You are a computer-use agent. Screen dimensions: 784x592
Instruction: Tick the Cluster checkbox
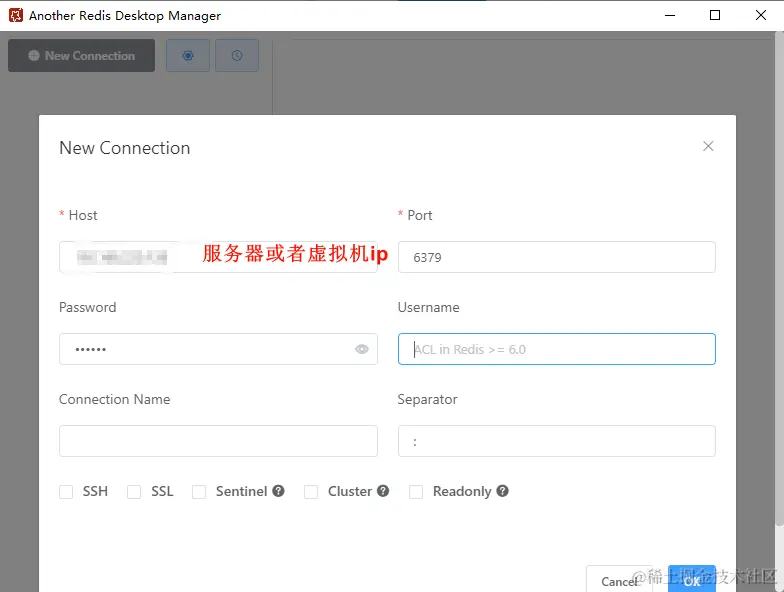[311, 492]
